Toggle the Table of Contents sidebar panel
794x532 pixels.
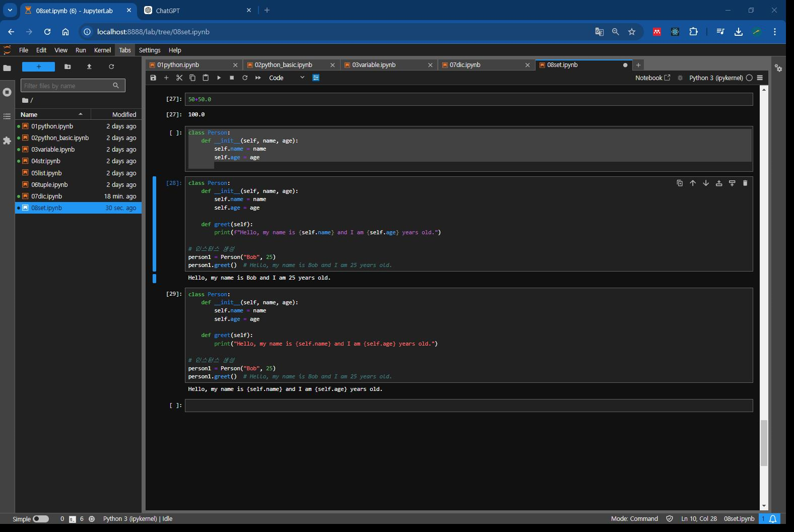click(x=7, y=116)
